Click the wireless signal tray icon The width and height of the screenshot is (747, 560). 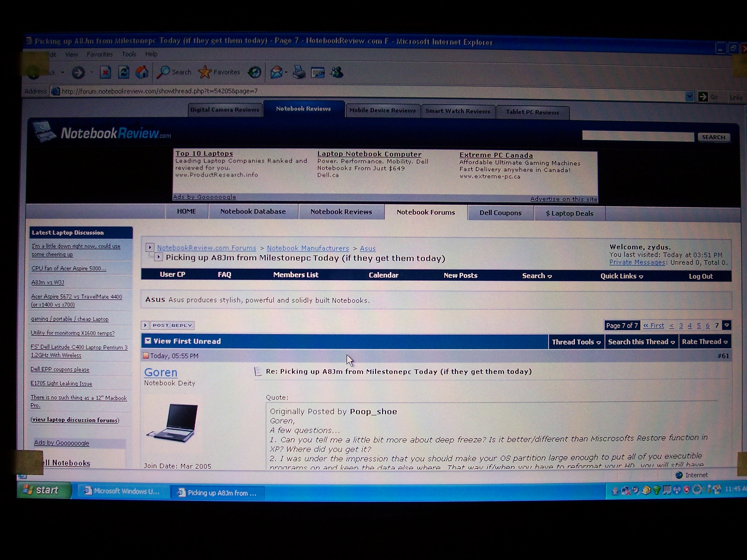click(656, 490)
